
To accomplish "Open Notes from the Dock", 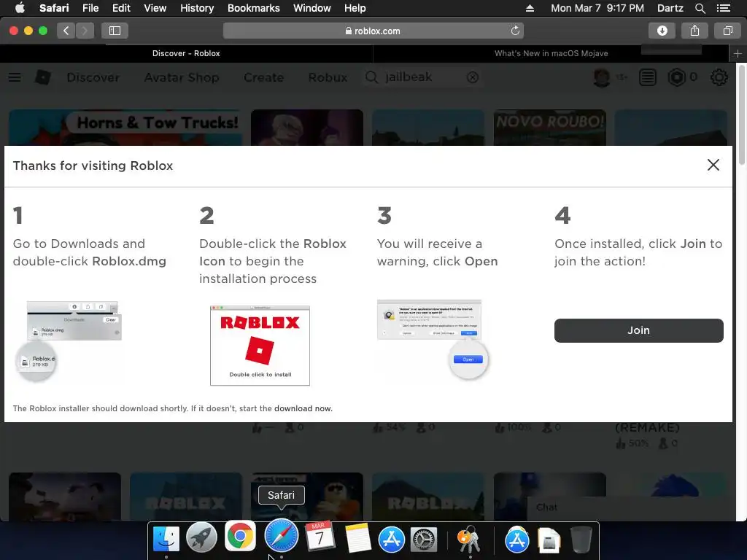I will click(x=357, y=538).
